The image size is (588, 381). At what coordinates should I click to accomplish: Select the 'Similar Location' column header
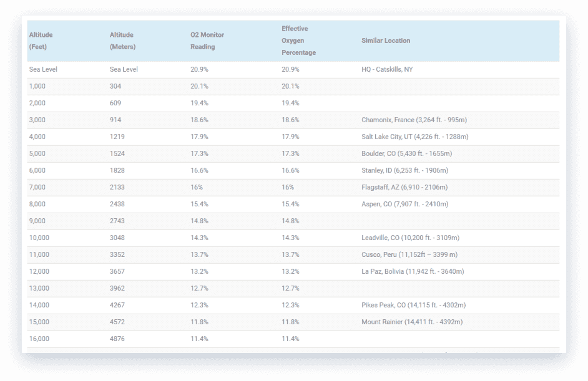point(386,41)
